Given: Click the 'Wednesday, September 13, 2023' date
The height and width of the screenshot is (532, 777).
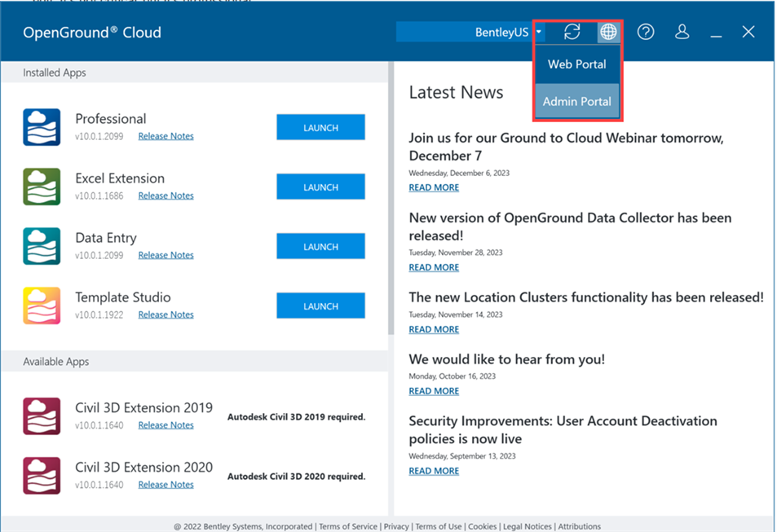Looking at the screenshot, I should [461, 456].
